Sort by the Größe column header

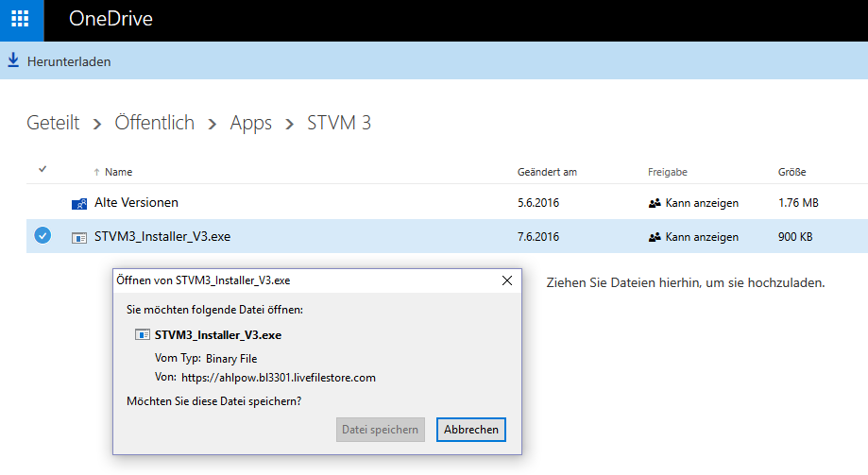pyautogui.click(x=791, y=173)
